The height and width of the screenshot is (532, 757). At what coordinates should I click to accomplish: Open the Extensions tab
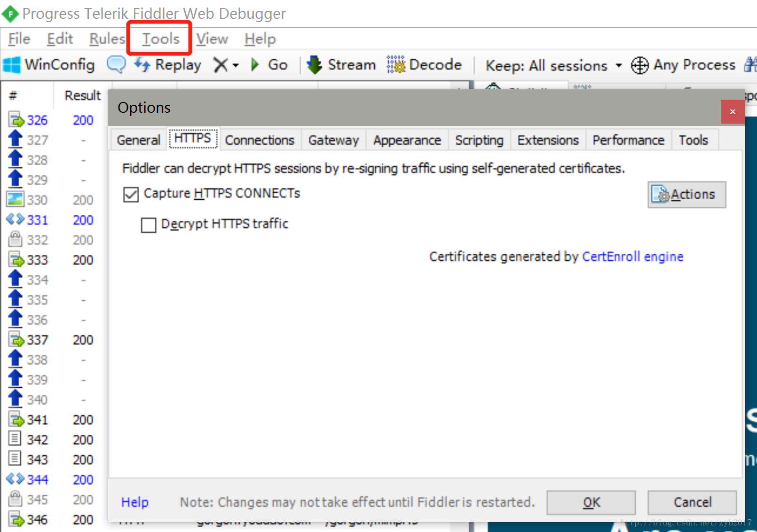(x=548, y=140)
